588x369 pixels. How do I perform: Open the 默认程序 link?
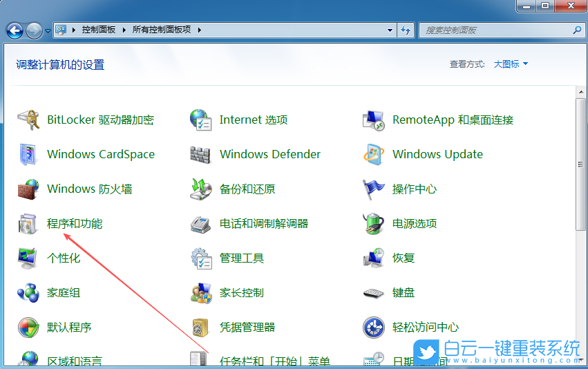tap(69, 328)
